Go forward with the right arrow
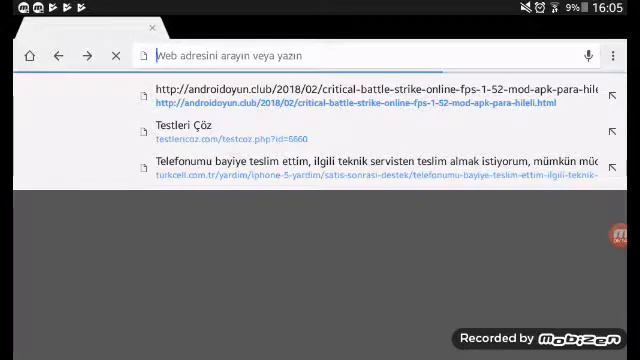The width and height of the screenshot is (640, 360). pyautogui.click(x=87, y=56)
